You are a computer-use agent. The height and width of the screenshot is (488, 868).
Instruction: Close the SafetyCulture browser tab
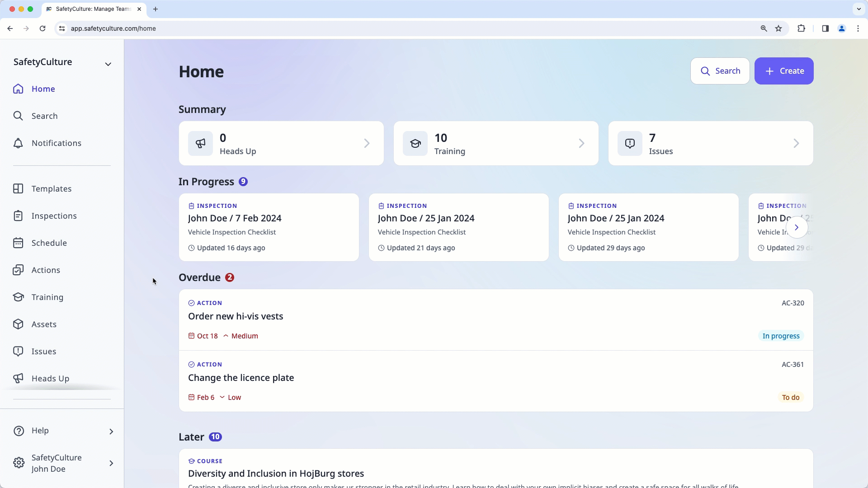[x=139, y=9]
